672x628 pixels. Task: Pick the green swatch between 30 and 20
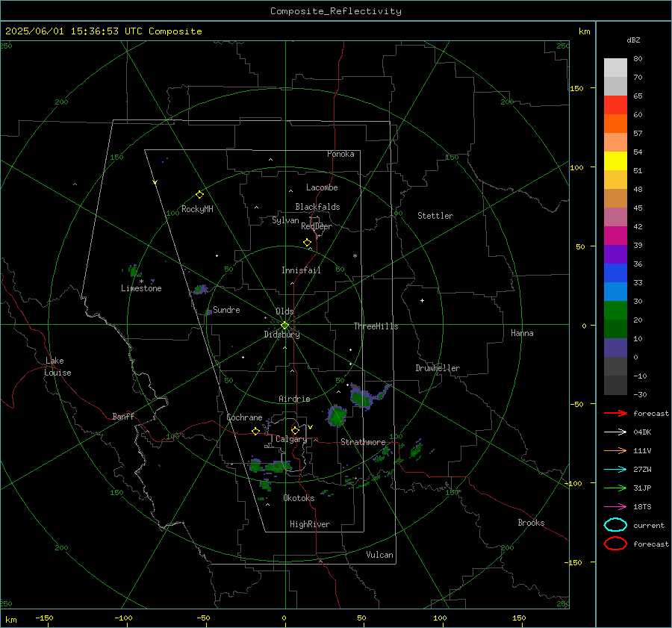pyautogui.click(x=615, y=311)
